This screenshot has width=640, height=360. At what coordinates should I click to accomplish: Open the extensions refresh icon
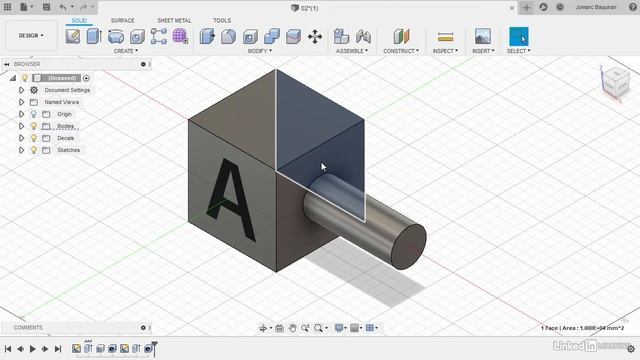click(x=543, y=7)
